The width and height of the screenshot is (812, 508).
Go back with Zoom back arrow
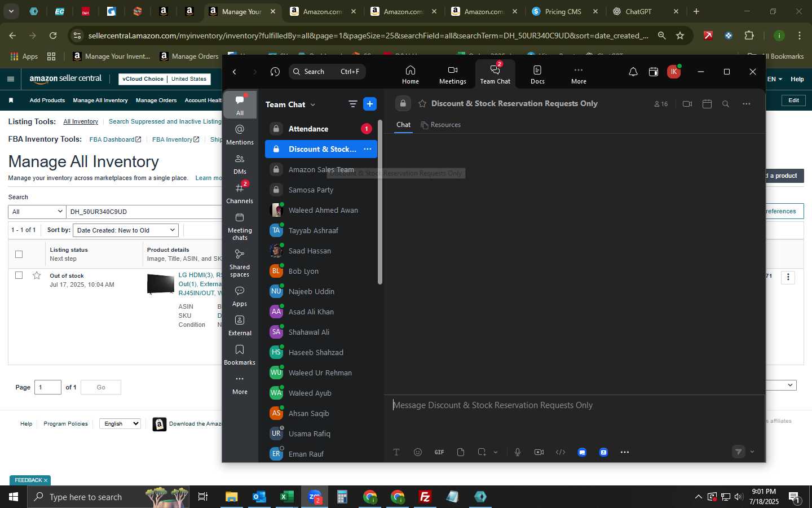pyautogui.click(x=235, y=72)
